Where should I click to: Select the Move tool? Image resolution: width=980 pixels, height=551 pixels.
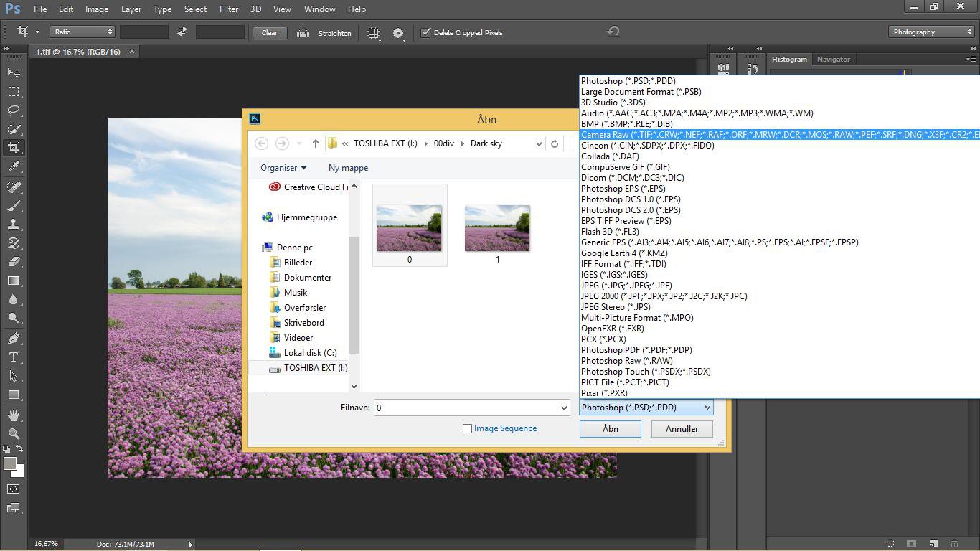tap(14, 72)
